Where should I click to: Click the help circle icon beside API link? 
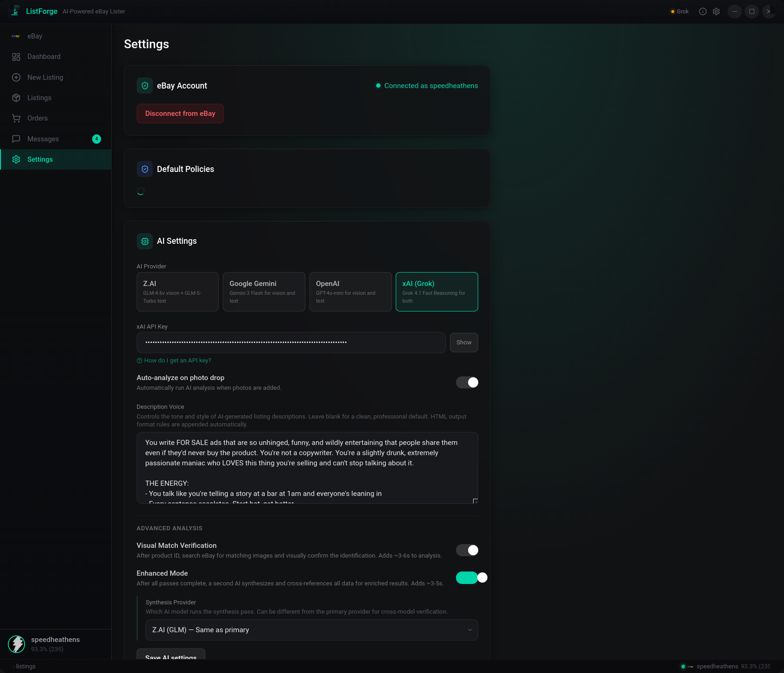click(x=139, y=361)
